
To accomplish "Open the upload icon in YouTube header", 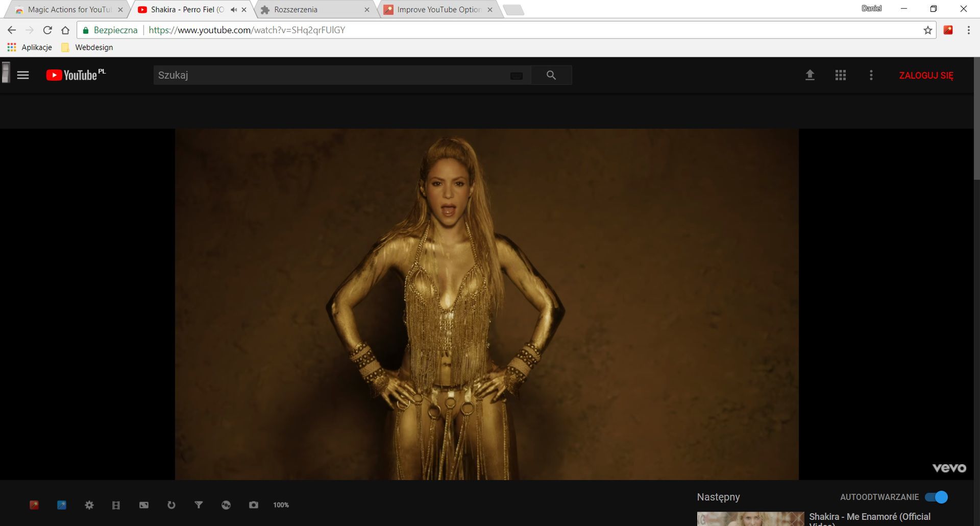I will [810, 75].
